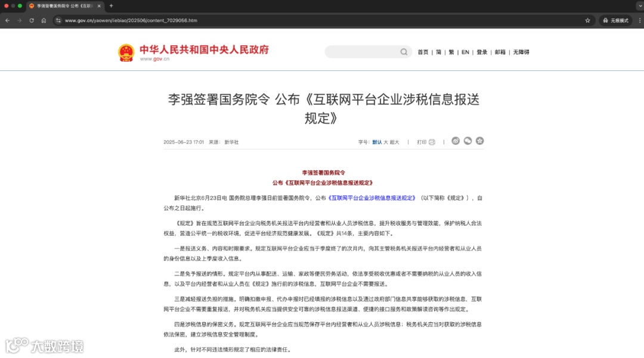Screen dimensions: 644x358
Task: Click the national emblem logo
Action: pos(126,53)
